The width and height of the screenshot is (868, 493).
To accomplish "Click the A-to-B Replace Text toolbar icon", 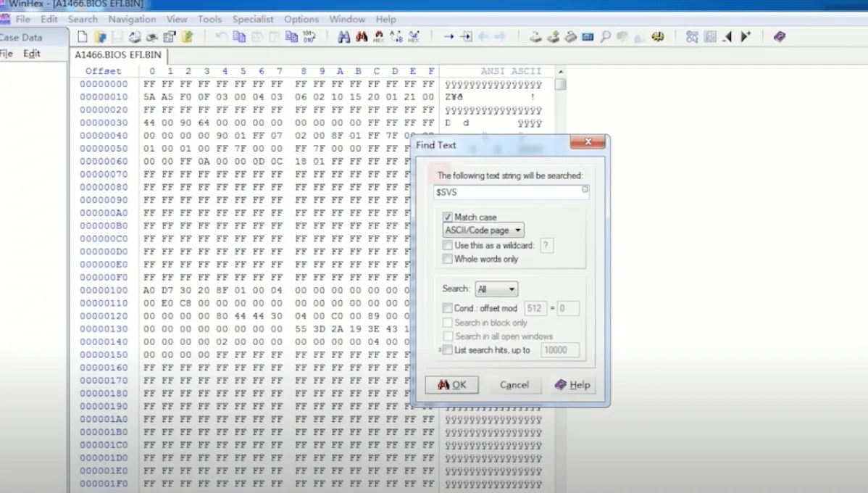I will coord(396,36).
